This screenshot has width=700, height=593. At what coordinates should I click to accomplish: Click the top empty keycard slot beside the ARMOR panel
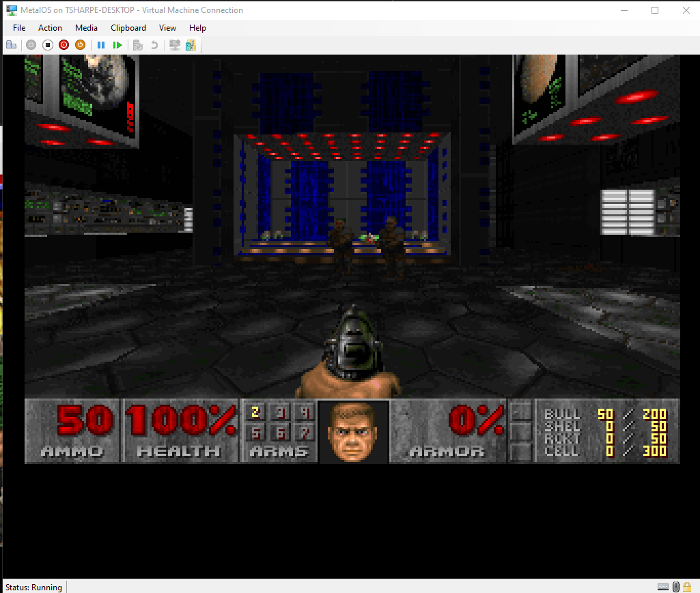click(x=520, y=411)
